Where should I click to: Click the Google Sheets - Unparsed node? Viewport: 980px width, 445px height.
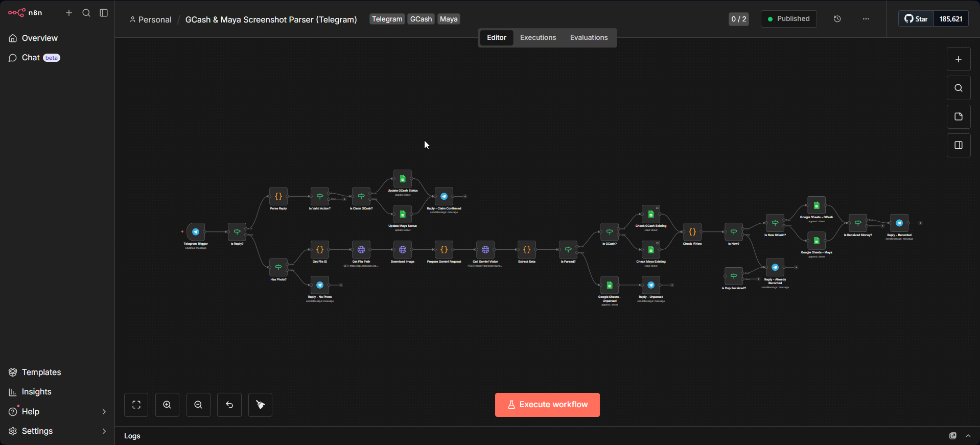(x=610, y=285)
